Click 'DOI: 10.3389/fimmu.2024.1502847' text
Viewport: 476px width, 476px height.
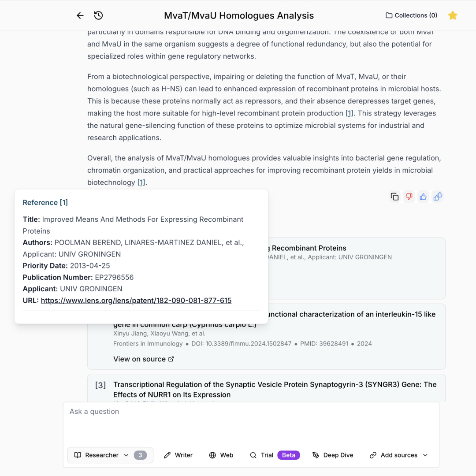click(x=242, y=344)
